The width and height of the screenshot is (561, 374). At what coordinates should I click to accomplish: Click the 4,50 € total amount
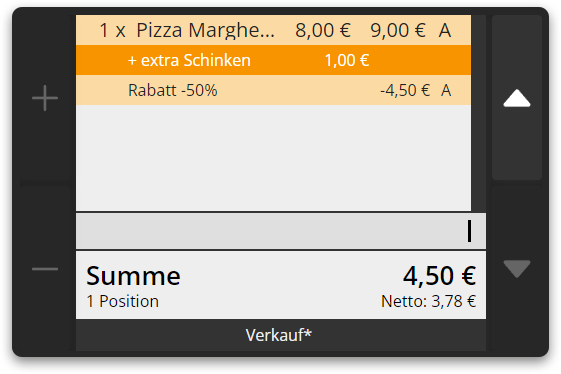tap(439, 276)
